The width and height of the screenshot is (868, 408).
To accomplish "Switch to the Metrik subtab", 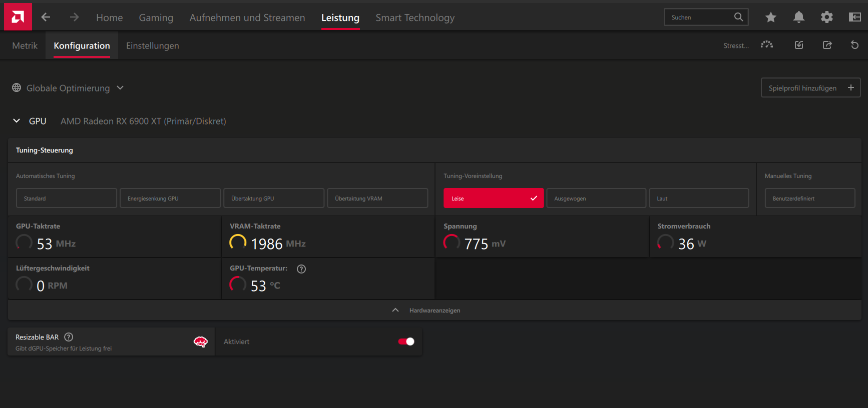I will pos(25,45).
